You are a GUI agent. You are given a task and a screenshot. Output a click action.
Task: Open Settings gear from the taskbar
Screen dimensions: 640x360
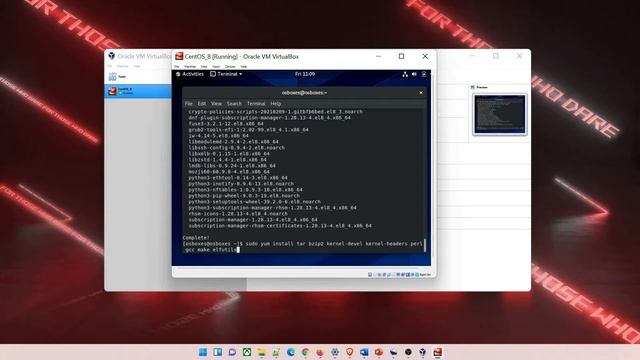(335, 352)
